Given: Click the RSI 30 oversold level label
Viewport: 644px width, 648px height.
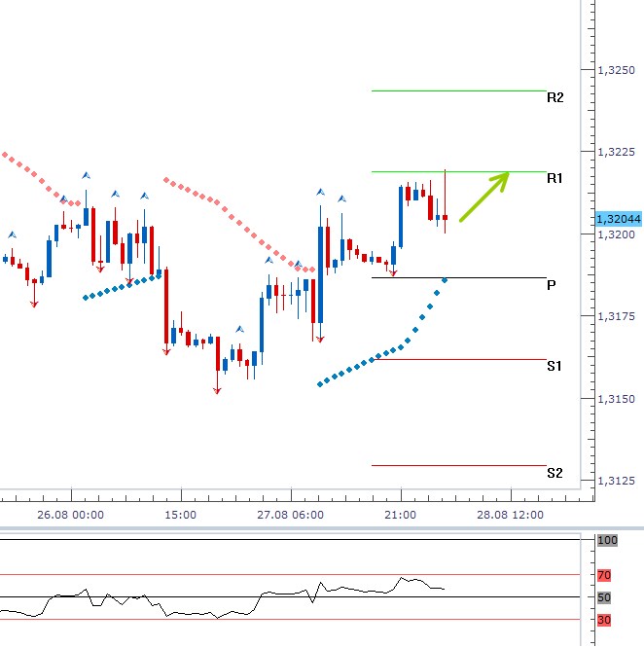Looking at the screenshot, I should [x=604, y=620].
